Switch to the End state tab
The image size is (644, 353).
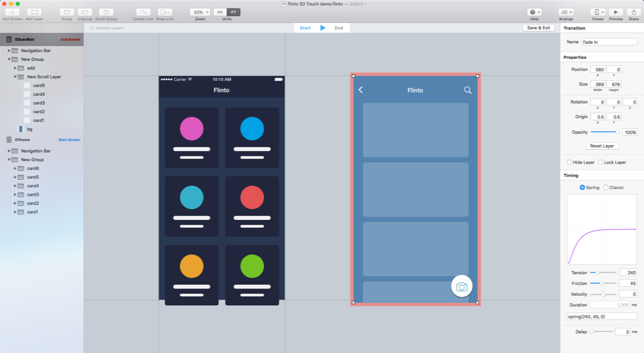[338, 28]
